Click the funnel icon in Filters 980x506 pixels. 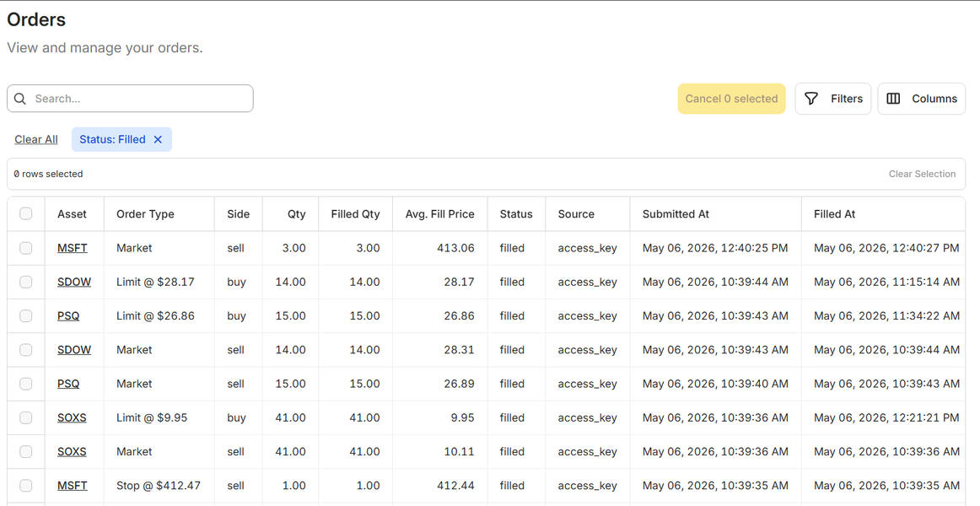(x=810, y=99)
